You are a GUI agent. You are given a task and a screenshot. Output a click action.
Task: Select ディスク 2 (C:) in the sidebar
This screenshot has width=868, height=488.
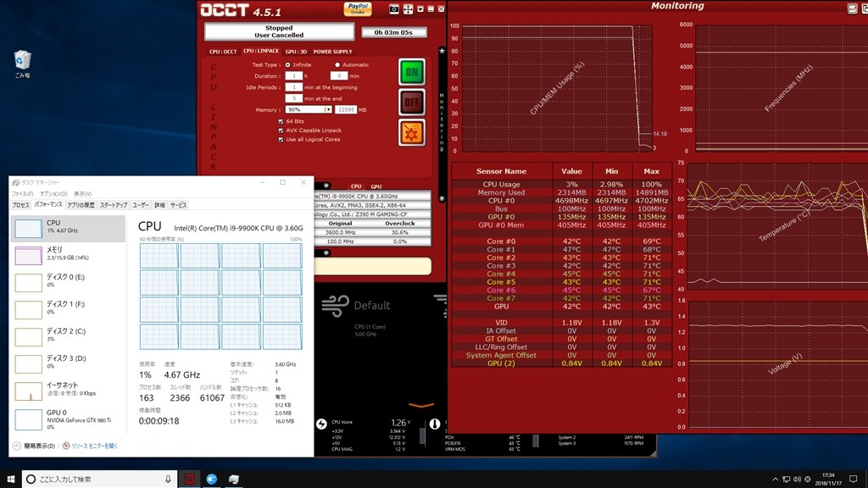[68, 335]
